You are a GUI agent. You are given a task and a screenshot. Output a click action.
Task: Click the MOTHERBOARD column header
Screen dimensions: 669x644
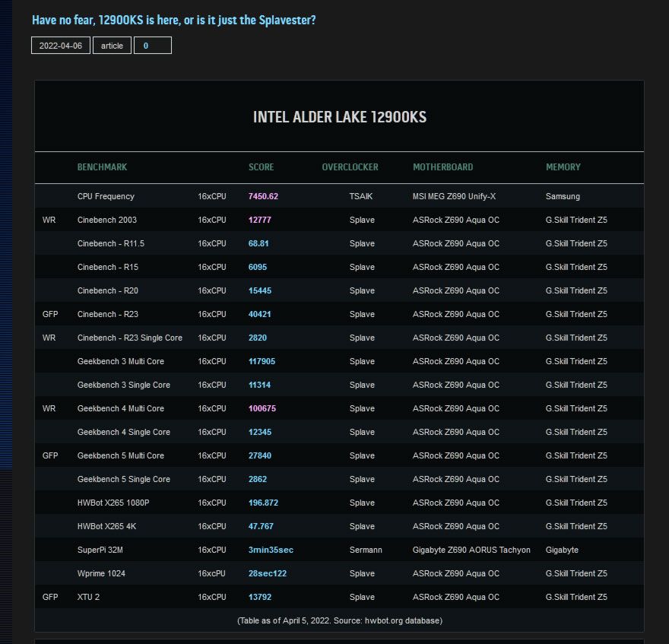(442, 167)
